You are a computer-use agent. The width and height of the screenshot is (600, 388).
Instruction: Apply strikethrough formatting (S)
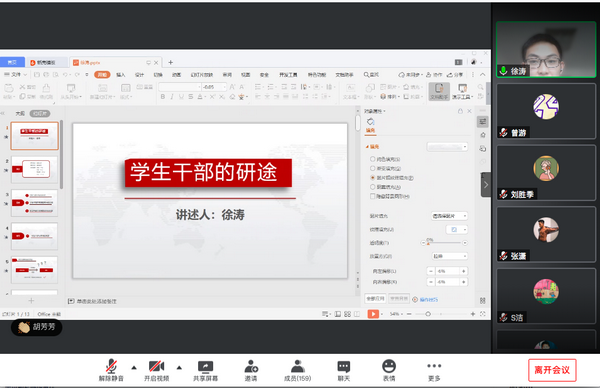click(191, 97)
